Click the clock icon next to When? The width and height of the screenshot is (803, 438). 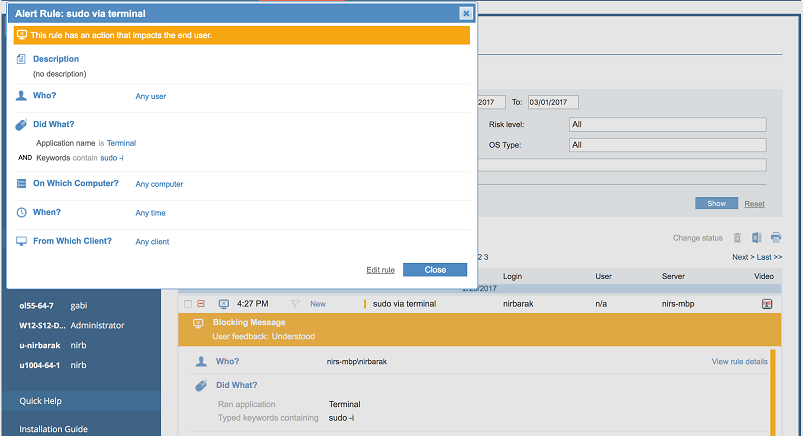point(22,213)
